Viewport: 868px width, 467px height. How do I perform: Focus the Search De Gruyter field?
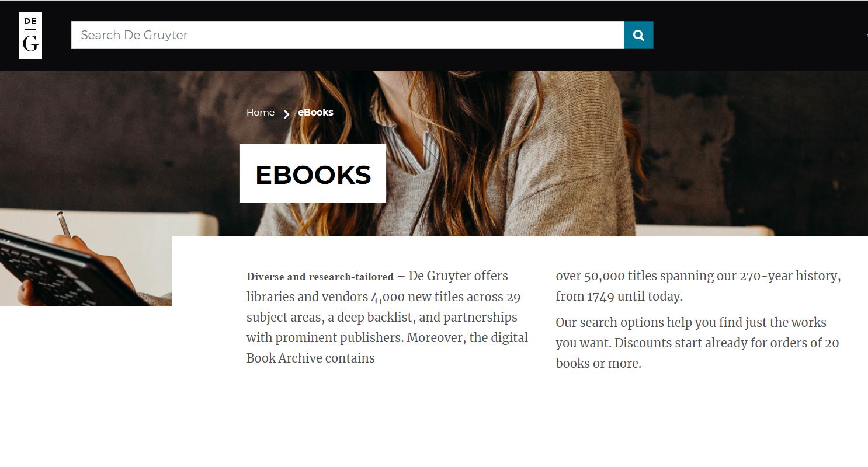(348, 35)
